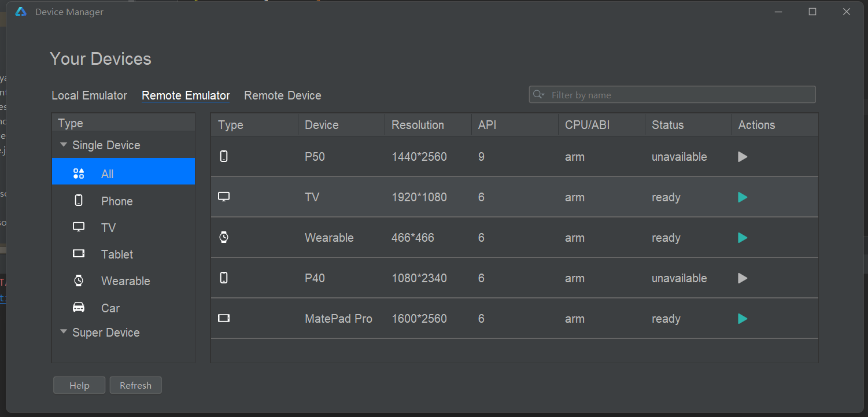Click the Phone icon in sidebar tree
The image size is (868, 417).
79,201
